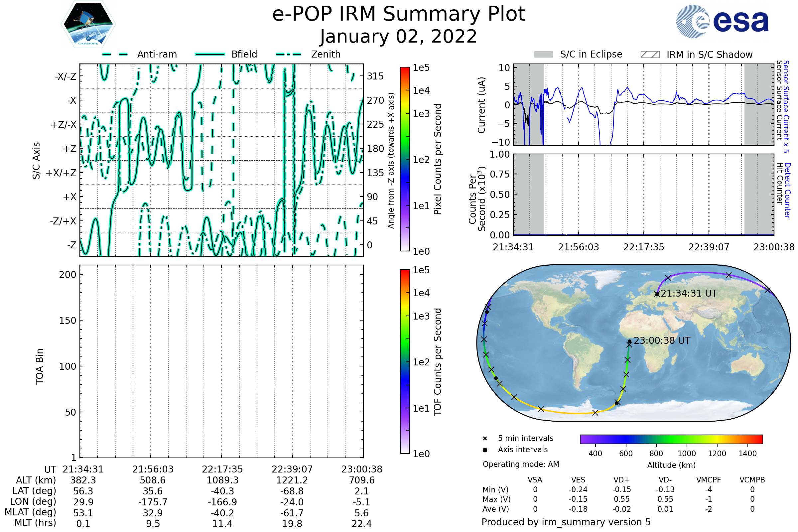Click the 21:34:31 UT map start label
This screenshot has height=532, width=798.
click(x=689, y=294)
